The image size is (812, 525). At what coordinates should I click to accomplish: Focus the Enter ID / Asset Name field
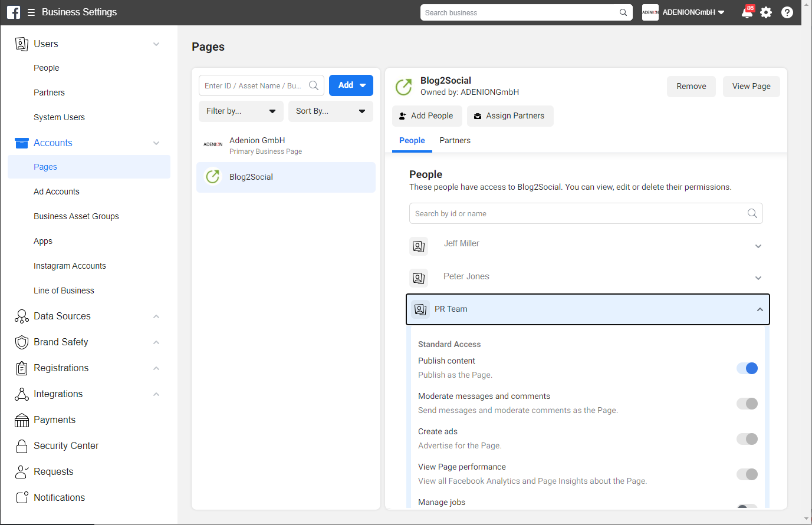(261, 85)
